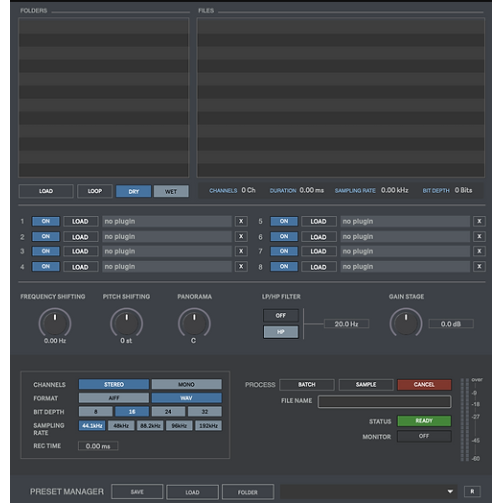Load a plugin into slot 7

tap(319, 251)
